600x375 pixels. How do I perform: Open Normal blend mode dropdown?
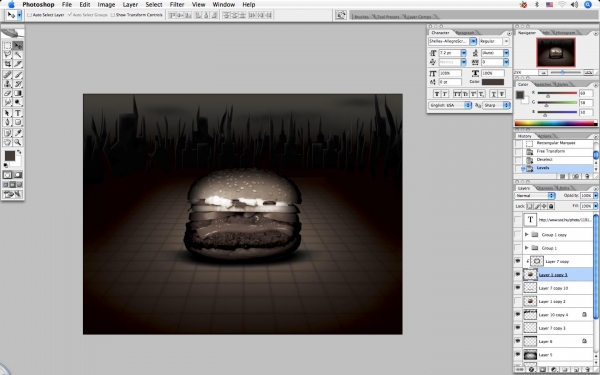click(535, 196)
